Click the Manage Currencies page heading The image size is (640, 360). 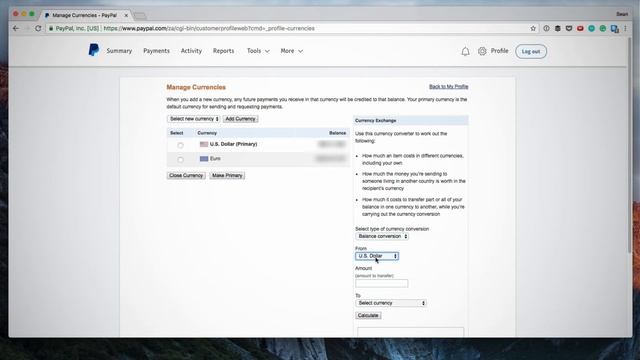[x=196, y=87]
